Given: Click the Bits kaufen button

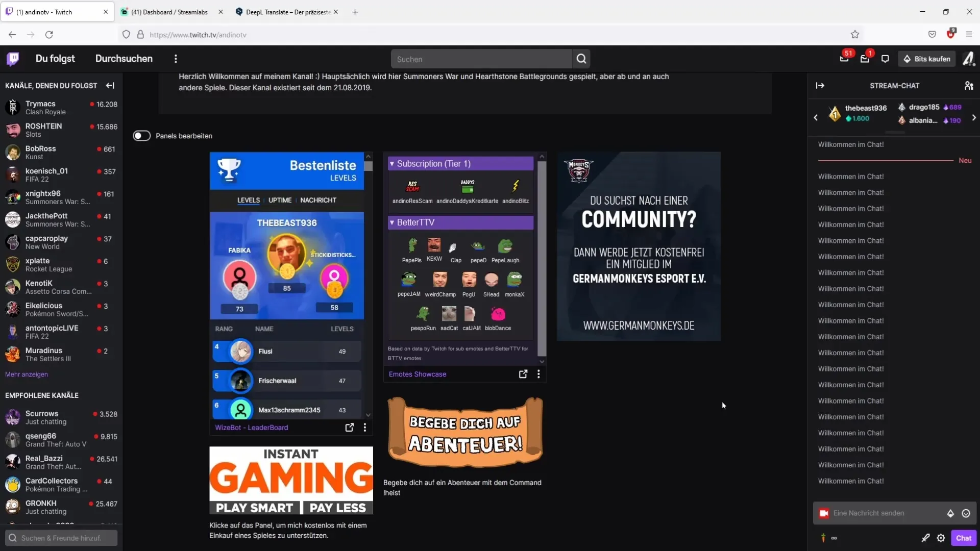Looking at the screenshot, I should (927, 59).
